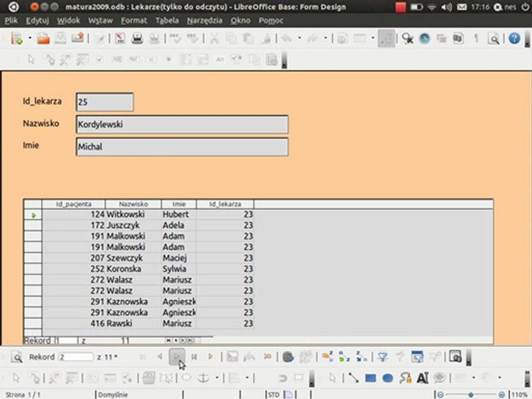
Task: Click the Sort dialog icon
Action: [328, 357]
